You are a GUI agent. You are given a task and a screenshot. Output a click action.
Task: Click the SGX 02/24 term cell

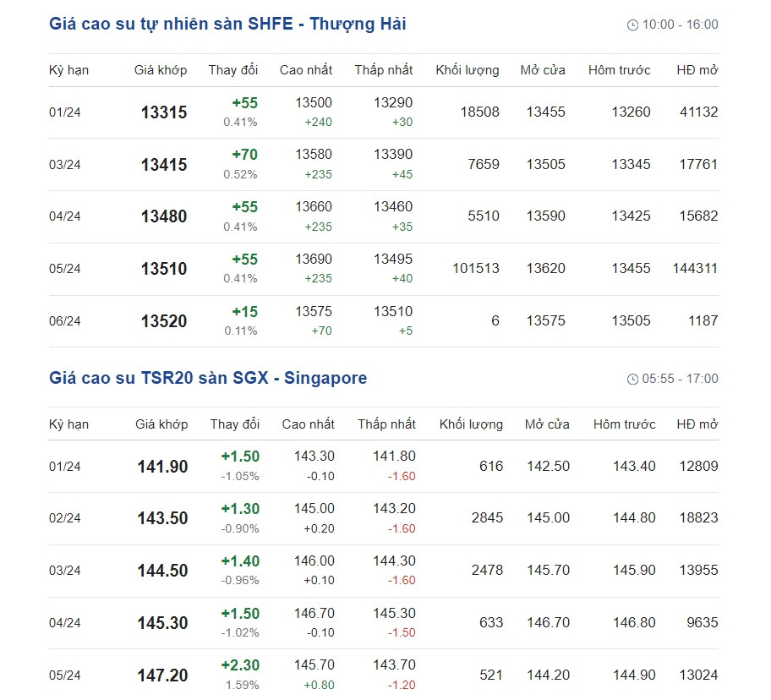(x=65, y=518)
